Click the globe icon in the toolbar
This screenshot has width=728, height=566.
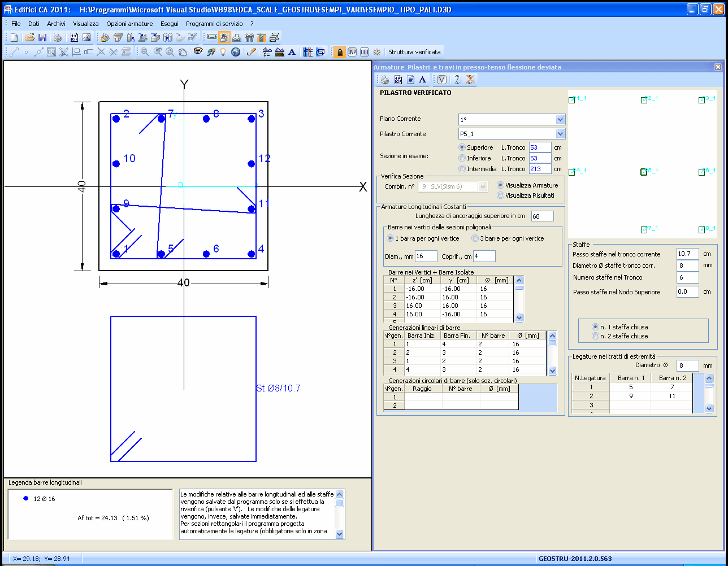click(236, 52)
